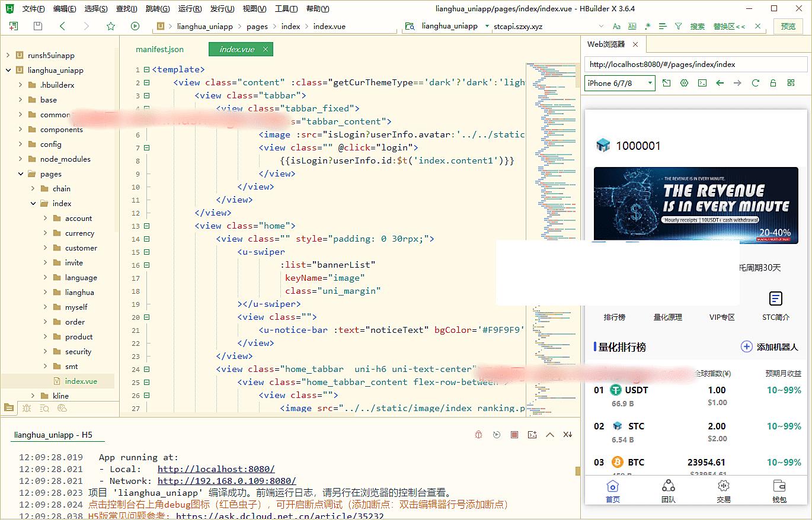The height and width of the screenshot is (520, 812).
Task: Toggle case-sensitive search (Aa) option
Action: click(616, 26)
